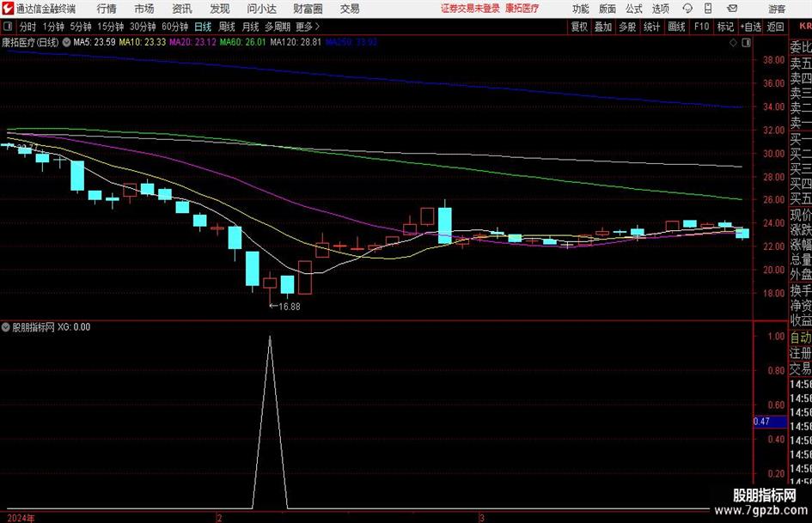Expand 股朋指标网 sub-indicator arrow button
Image resolution: width=812 pixels, height=523 pixels.
[x=6, y=327]
